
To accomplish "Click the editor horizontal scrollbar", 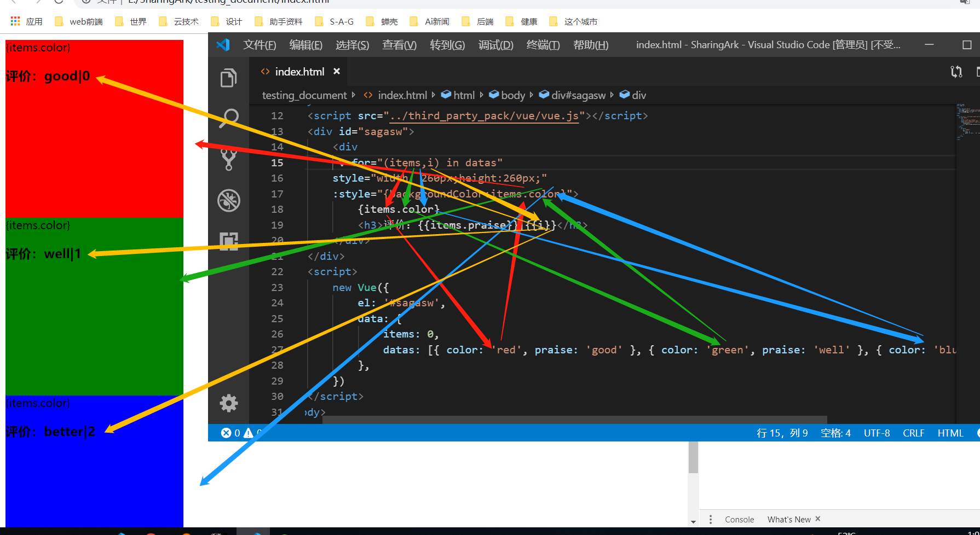I will pos(574,420).
